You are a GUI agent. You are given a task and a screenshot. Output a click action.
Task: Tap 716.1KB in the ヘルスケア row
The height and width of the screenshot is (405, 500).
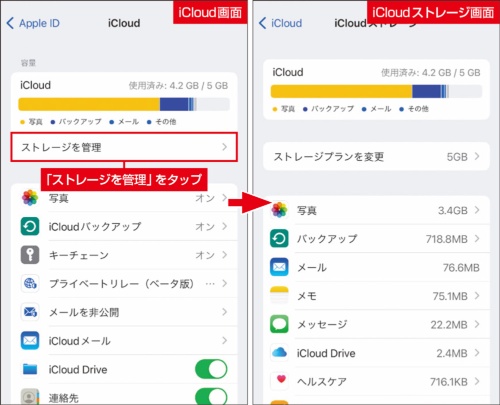coord(449,382)
